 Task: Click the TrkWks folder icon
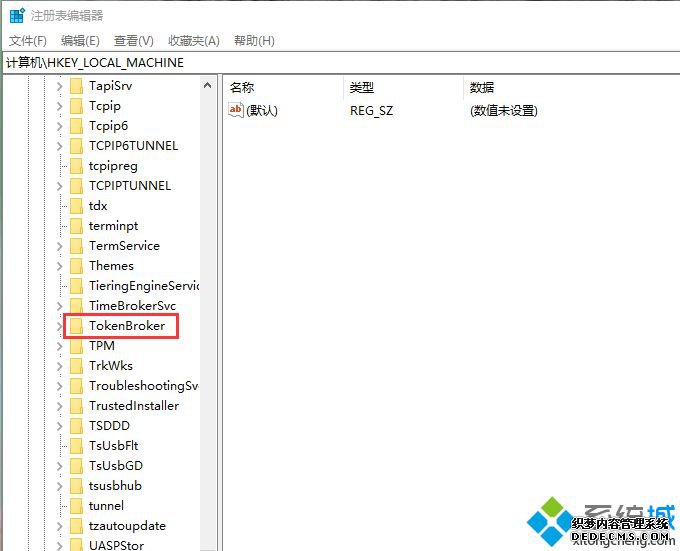pos(76,365)
